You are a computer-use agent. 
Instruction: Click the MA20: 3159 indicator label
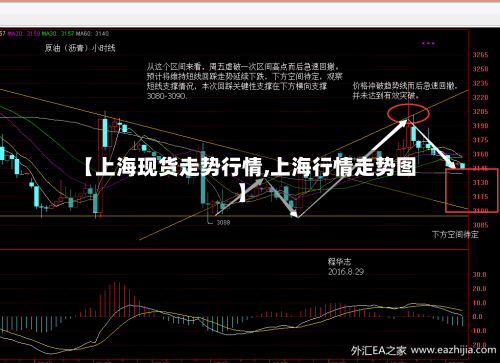point(24,34)
